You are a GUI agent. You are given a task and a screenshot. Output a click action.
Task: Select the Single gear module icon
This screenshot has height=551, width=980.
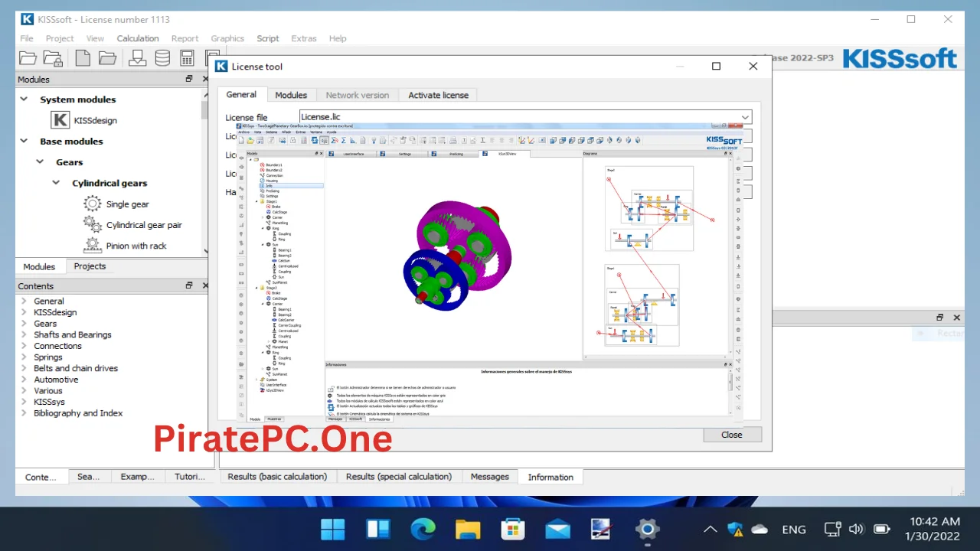[93, 204]
